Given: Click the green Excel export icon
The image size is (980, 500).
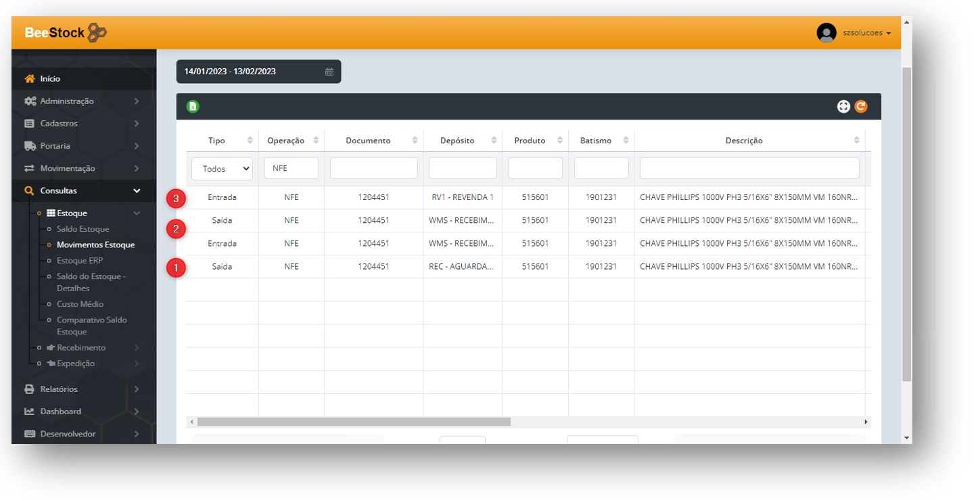Looking at the screenshot, I should point(193,107).
